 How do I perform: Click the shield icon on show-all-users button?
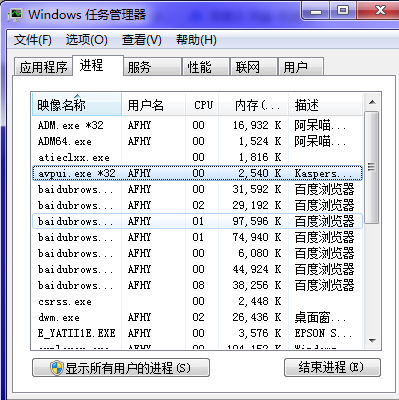click(57, 368)
